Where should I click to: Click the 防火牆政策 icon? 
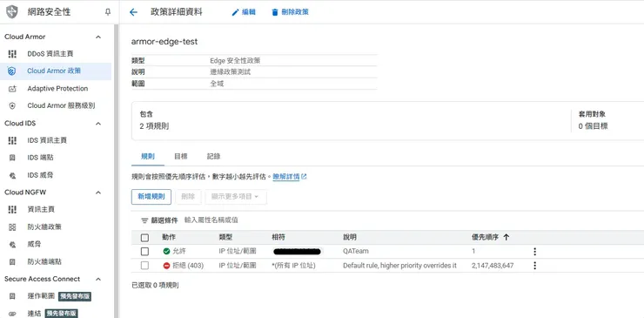(12, 227)
